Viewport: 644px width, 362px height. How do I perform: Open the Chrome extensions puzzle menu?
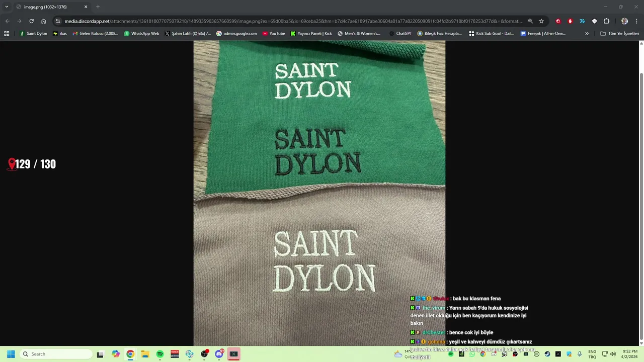click(x=606, y=21)
